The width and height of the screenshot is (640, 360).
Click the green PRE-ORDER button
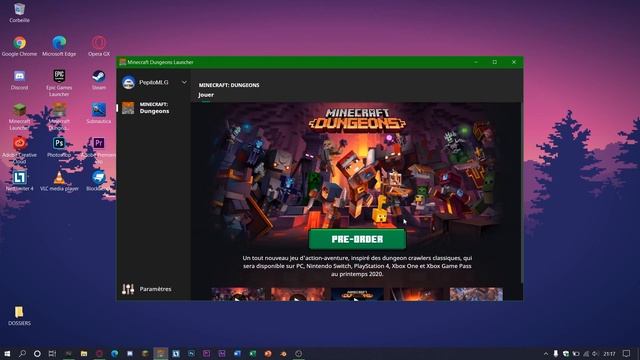tap(357, 239)
